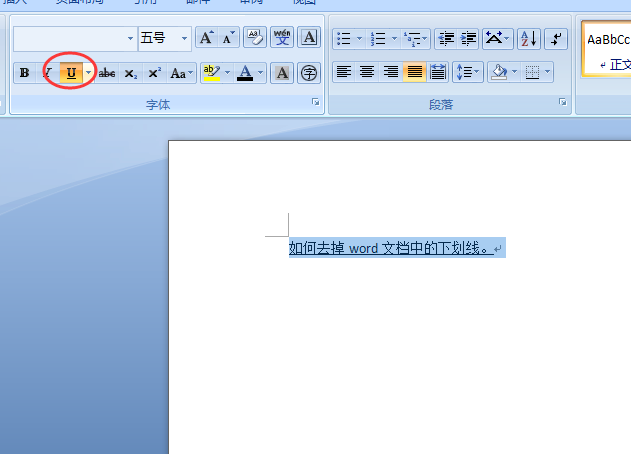631x454 pixels.
Task: Open the bullets library dropdown arrow
Action: [x=359, y=39]
